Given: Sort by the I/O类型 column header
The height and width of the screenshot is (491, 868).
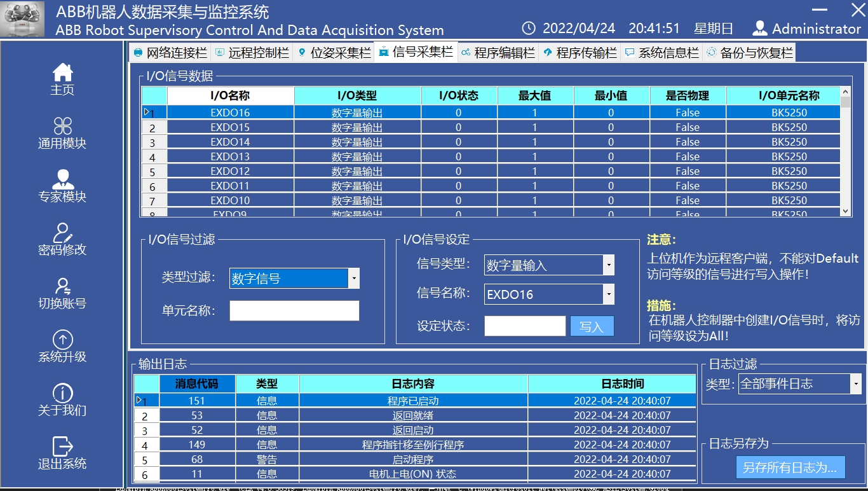Looking at the screenshot, I should pos(357,95).
